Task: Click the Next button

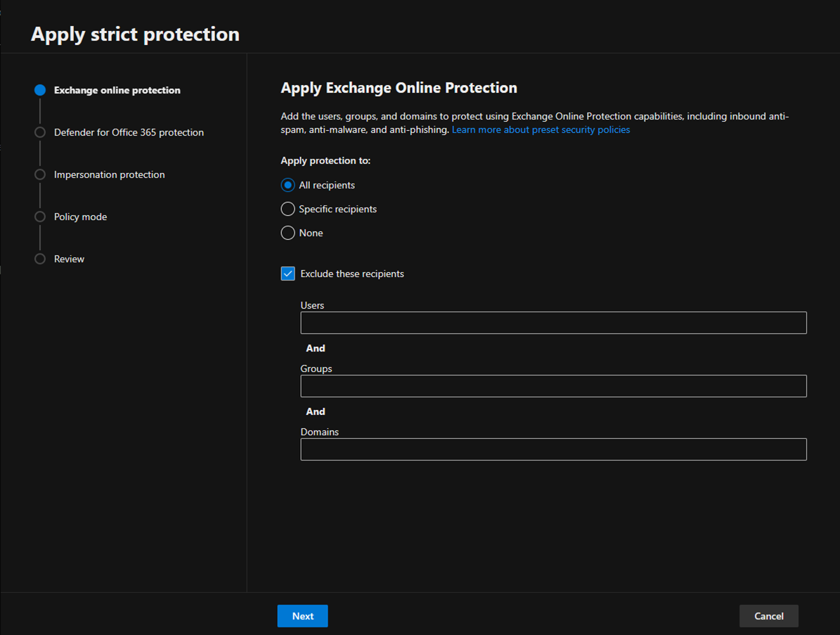Action: click(303, 616)
